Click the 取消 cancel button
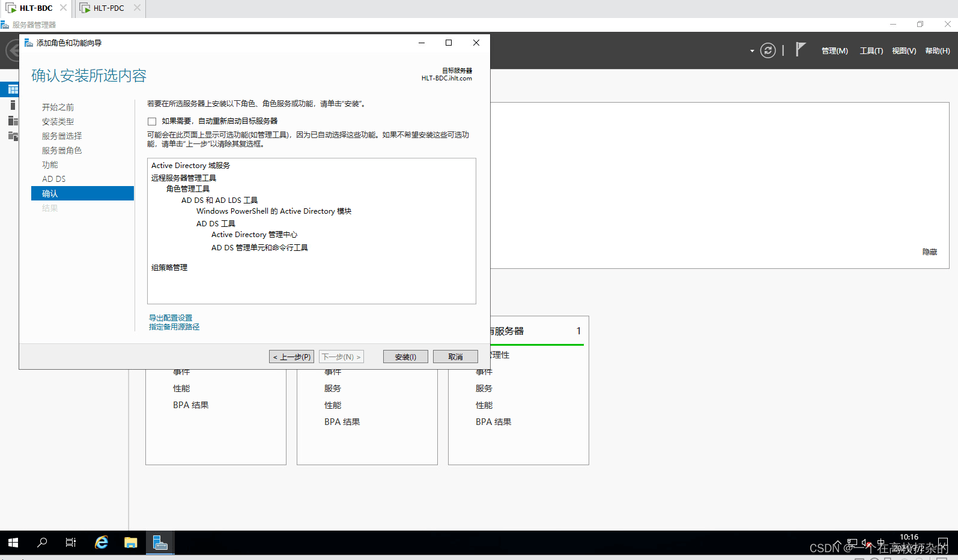 (455, 357)
